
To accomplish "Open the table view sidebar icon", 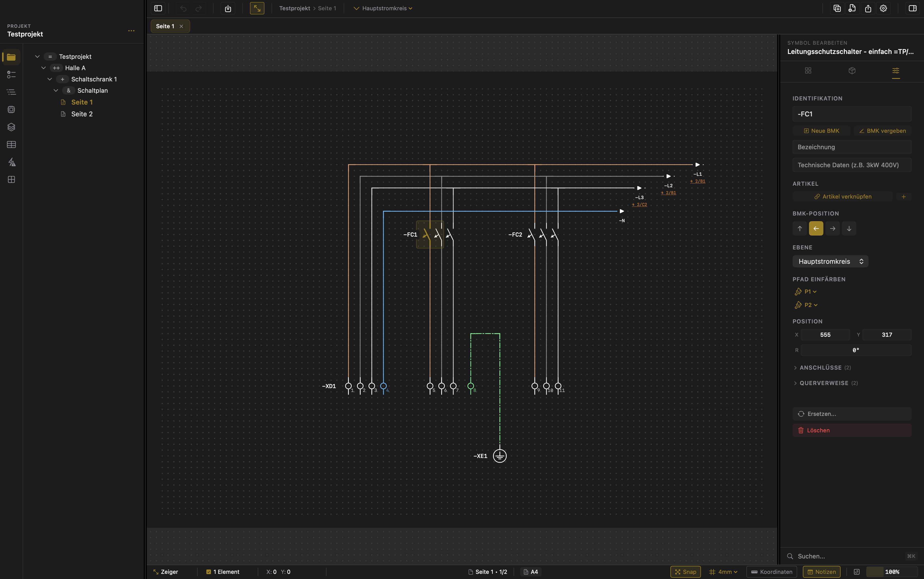I will [11, 145].
